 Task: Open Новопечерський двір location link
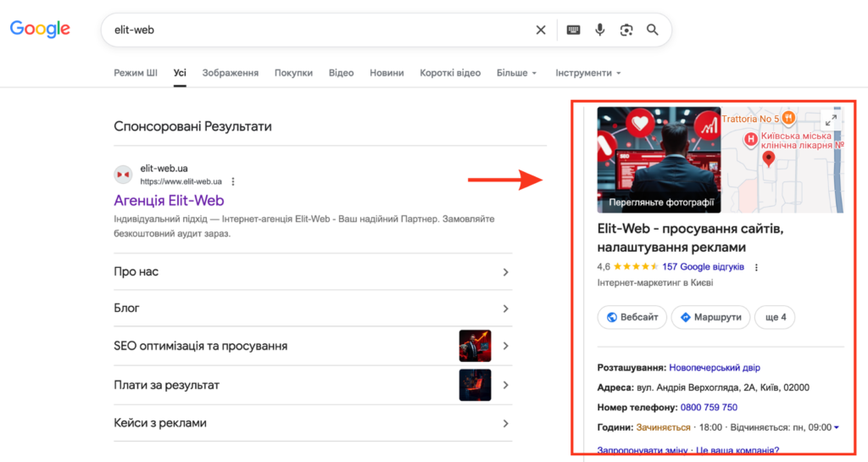(714, 367)
